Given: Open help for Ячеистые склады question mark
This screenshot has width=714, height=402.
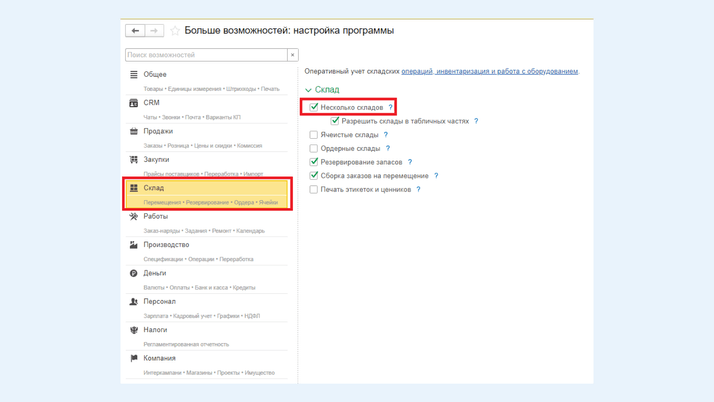Looking at the screenshot, I should click(386, 135).
